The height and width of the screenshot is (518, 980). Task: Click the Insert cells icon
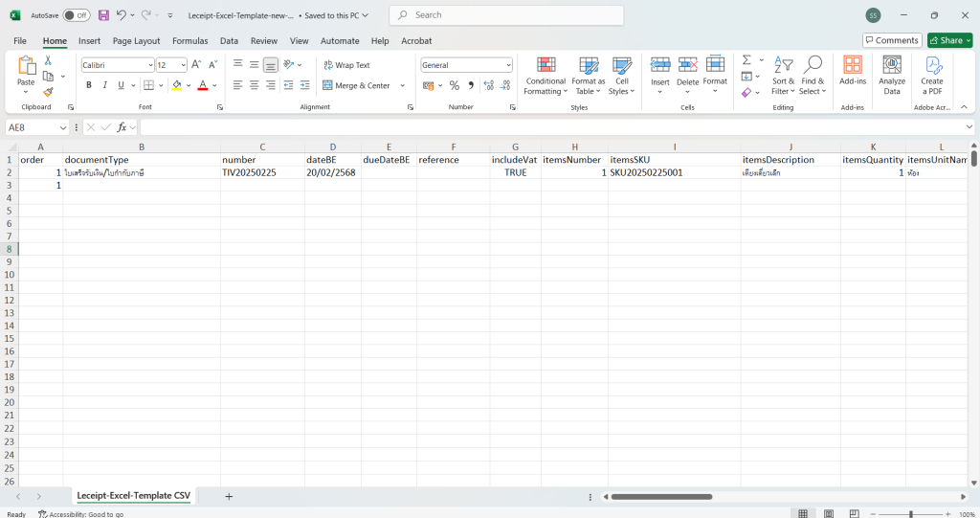660,64
